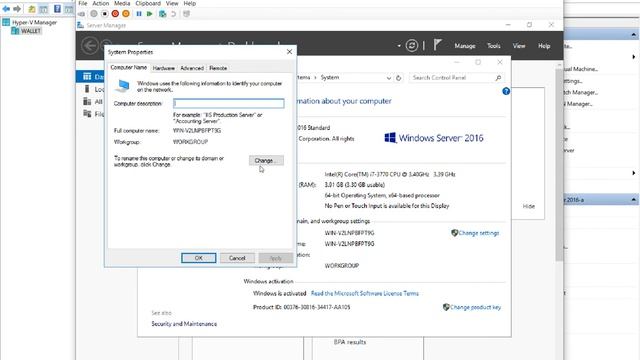Screen dimensions: 640x360
Task: Open the Media menu
Action: pos(122,3)
